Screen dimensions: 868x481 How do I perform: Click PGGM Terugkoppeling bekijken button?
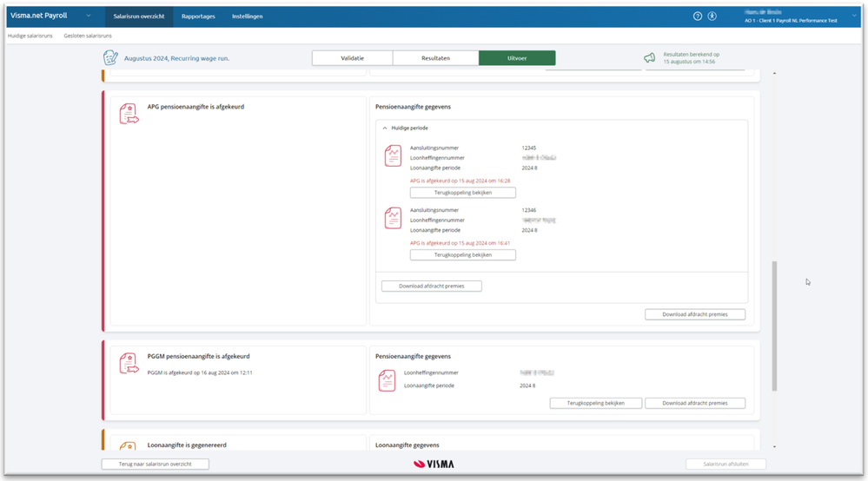(x=596, y=403)
